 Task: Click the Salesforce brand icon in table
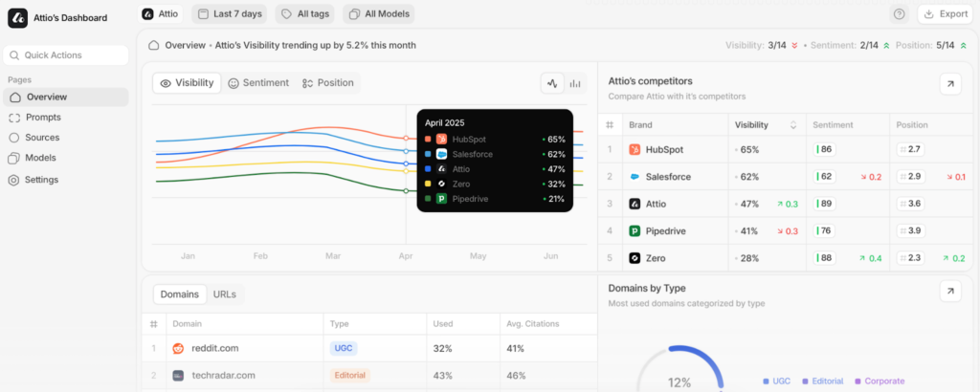(x=635, y=177)
